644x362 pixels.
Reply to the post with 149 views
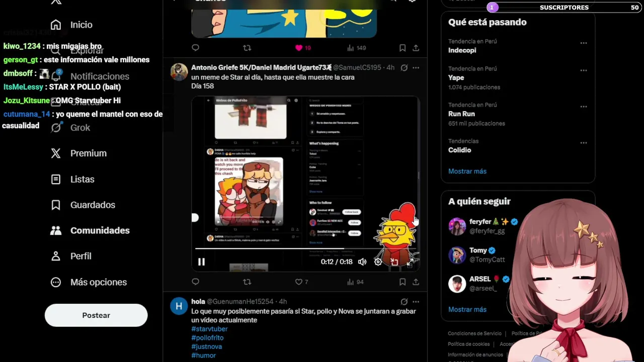(196, 48)
